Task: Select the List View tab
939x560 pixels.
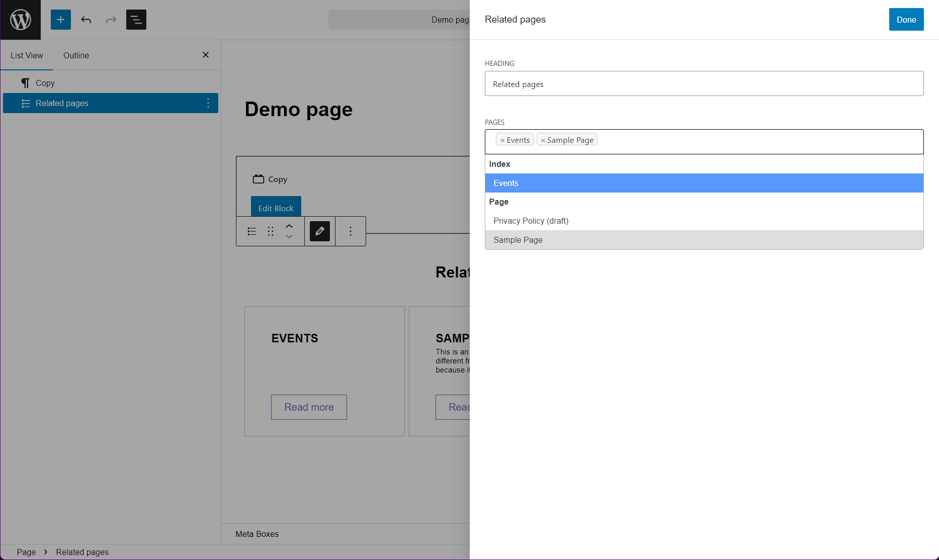Action: (x=27, y=55)
